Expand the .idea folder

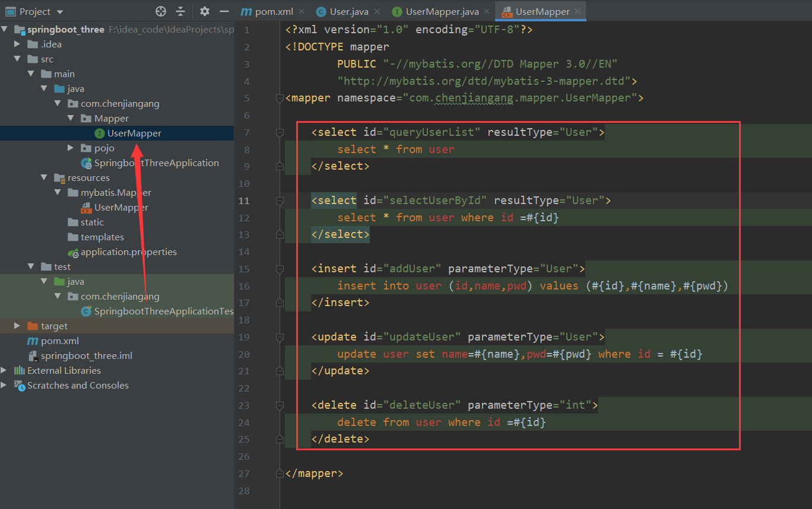(x=18, y=44)
